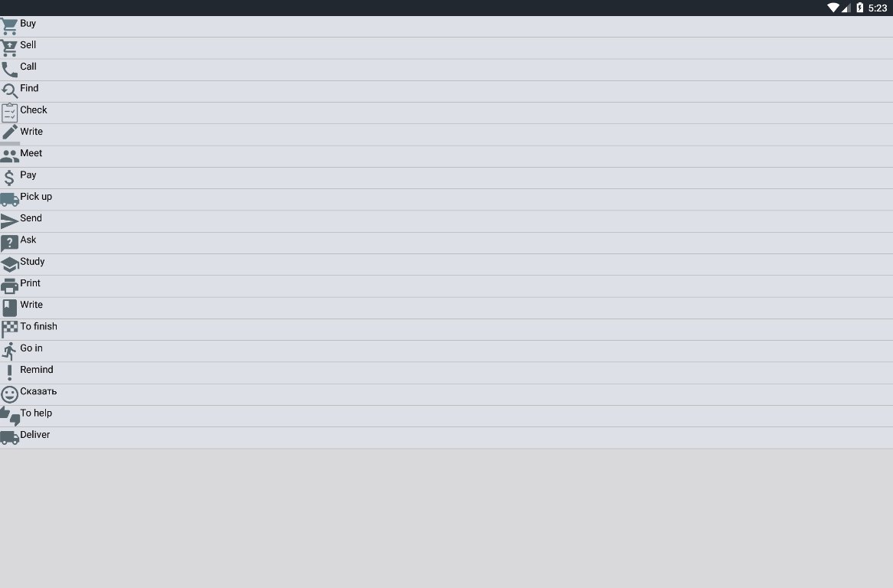893x588 pixels.
Task: Choose the Go in list item
Action: pos(446,351)
